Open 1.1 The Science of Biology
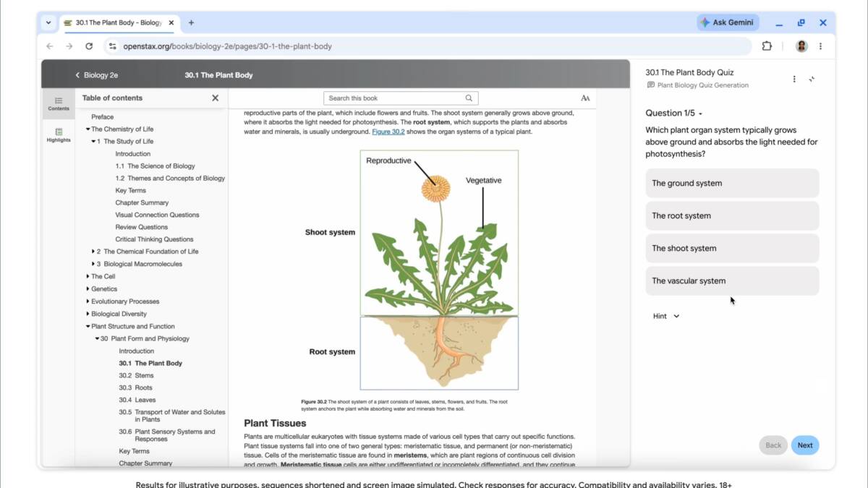Viewport: 868px width, 488px height. point(155,166)
